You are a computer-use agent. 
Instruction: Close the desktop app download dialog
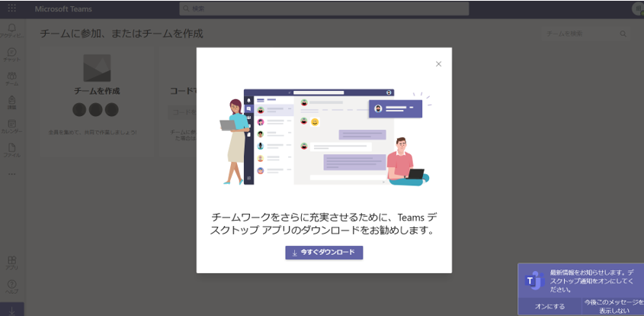[x=438, y=64]
